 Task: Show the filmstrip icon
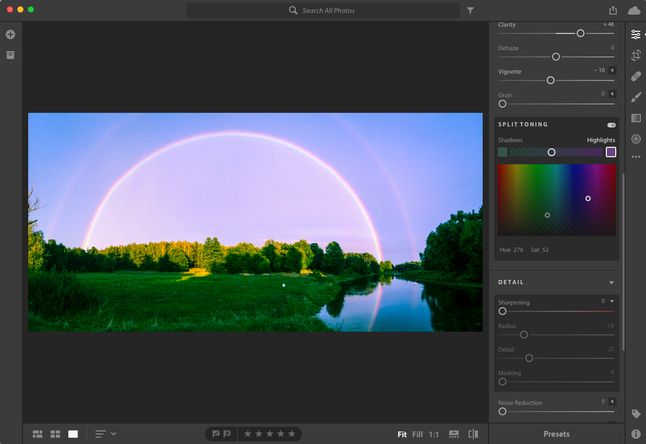[454, 434]
